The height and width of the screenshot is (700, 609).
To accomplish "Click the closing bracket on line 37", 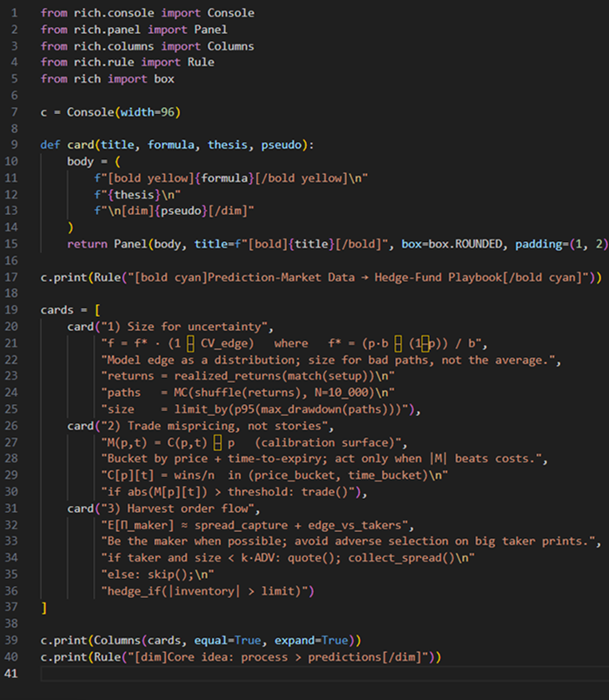I will point(43,608).
